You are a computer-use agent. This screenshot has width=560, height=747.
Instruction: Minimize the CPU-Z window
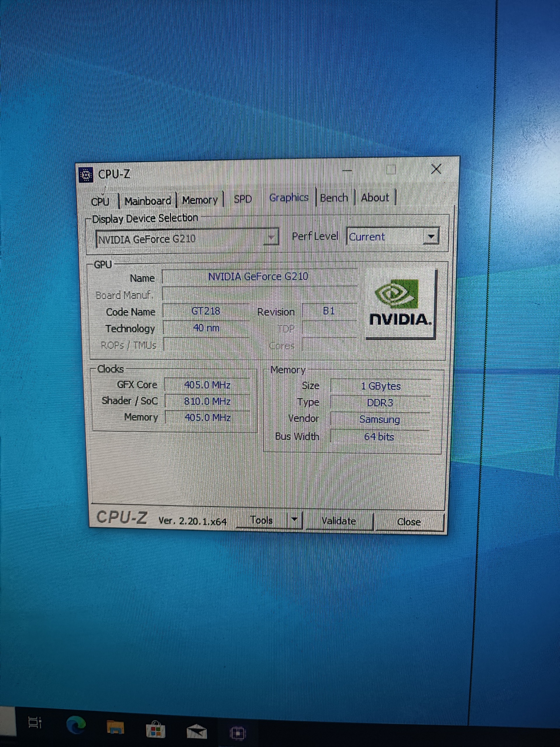pos(347,170)
